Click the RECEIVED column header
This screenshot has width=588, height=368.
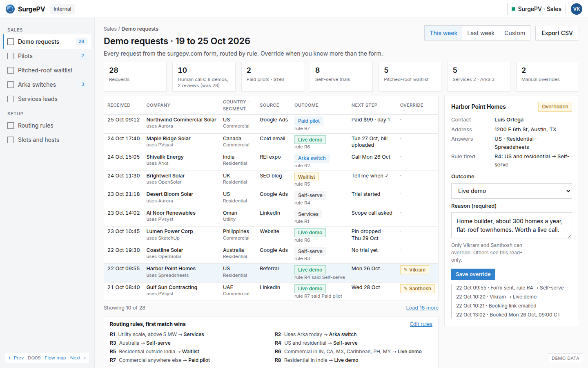pos(119,105)
